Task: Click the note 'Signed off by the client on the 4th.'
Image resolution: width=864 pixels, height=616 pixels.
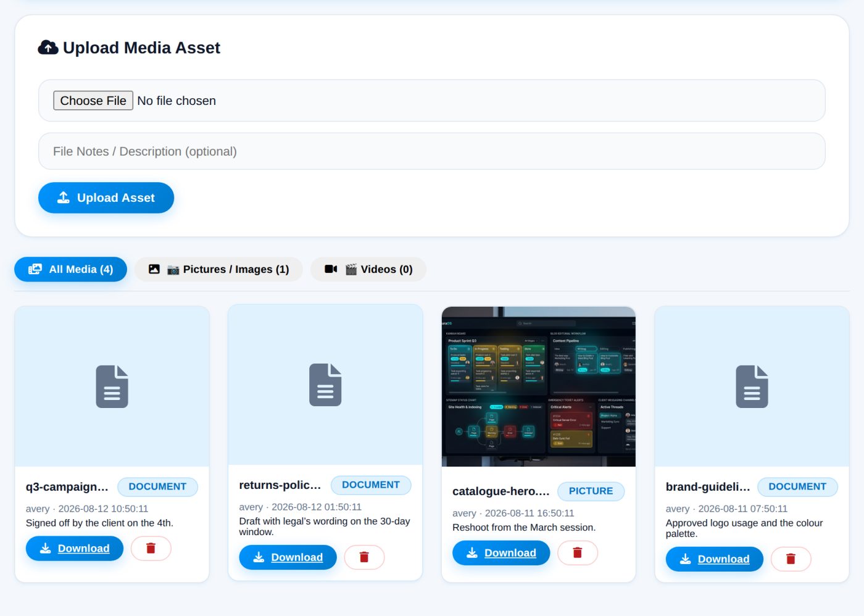Action: pos(99,523)
